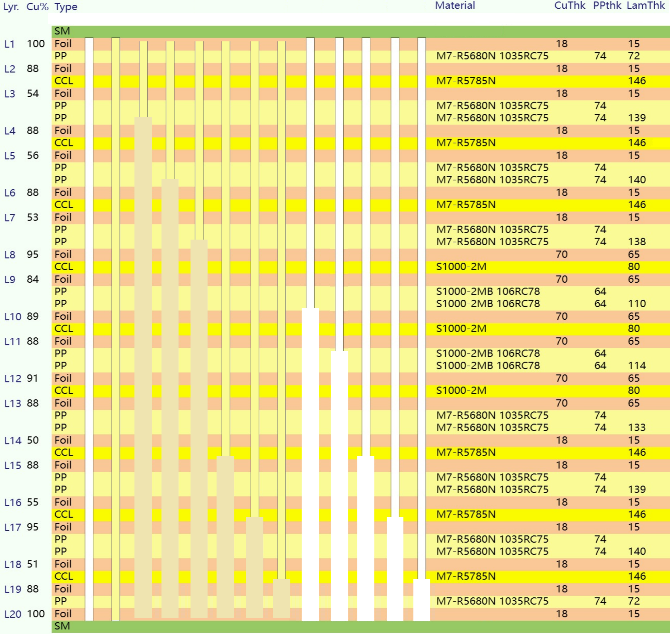Click the L1 Cu% value 100

(36, 44)
